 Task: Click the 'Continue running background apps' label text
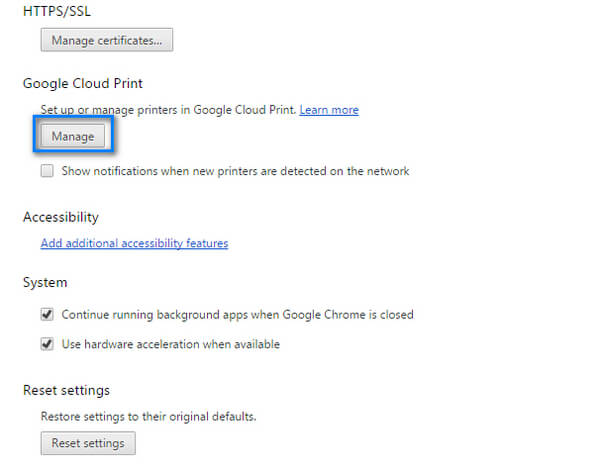[x=237, y=314]
